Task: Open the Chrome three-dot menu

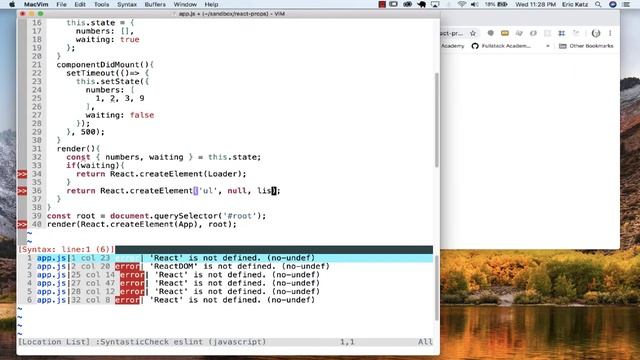Action: (610, 33)
